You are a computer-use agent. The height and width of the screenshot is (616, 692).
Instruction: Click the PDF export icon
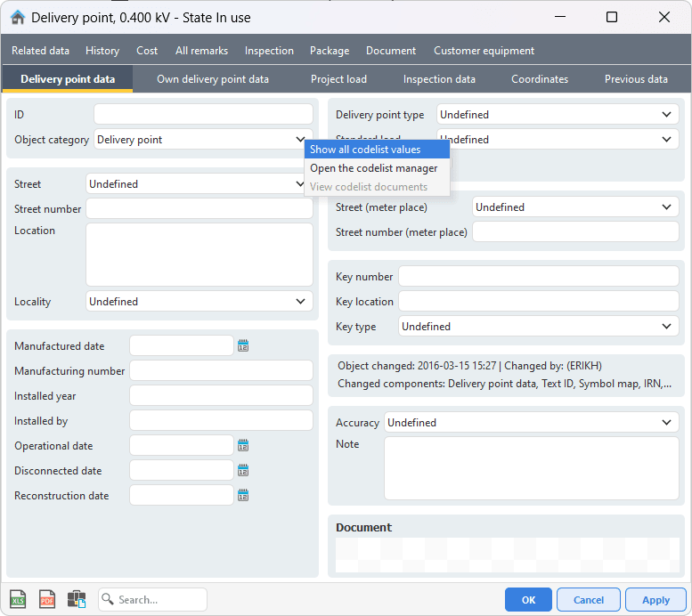pyautogui.click(x=47, y=600)
